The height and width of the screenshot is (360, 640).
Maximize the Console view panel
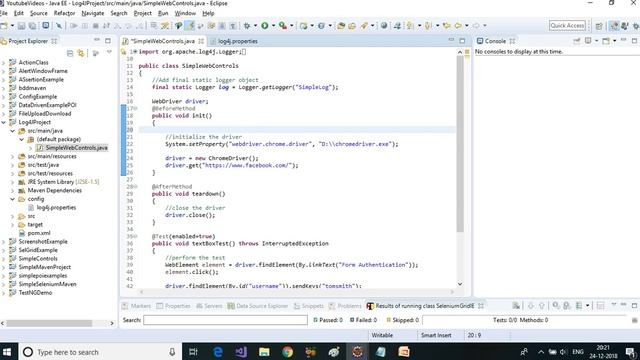click(x=634, y=40)
